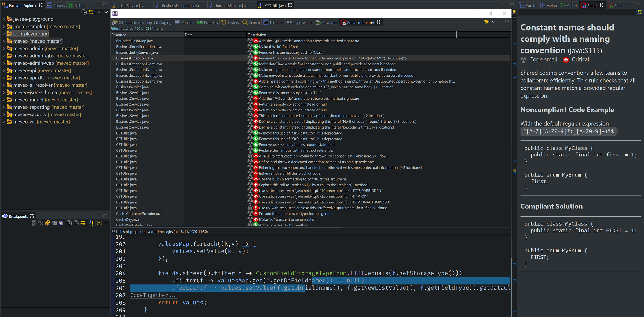The height and width of the screenshot is (317, 644).
Task: Toggle Link with Debug View in Breakpoints
Action: coord(83,223)
